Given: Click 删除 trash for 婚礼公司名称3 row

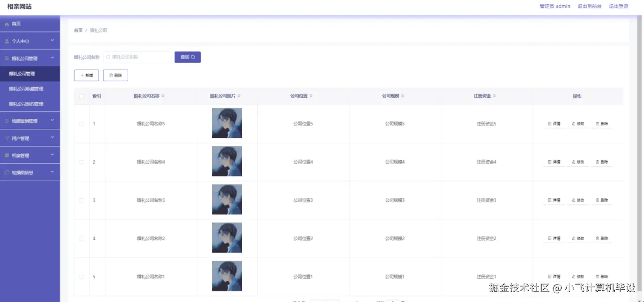Looking at the screenshot, I should pyautogui.click(x=601, y=200).
